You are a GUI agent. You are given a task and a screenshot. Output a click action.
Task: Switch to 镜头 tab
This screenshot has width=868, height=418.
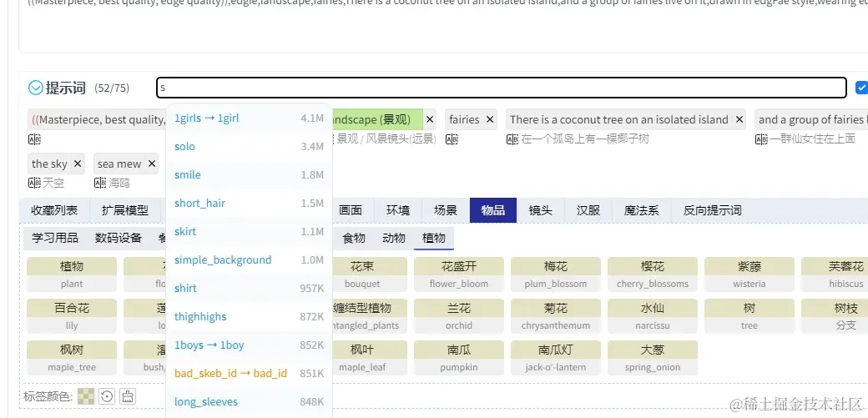(541, 210)
